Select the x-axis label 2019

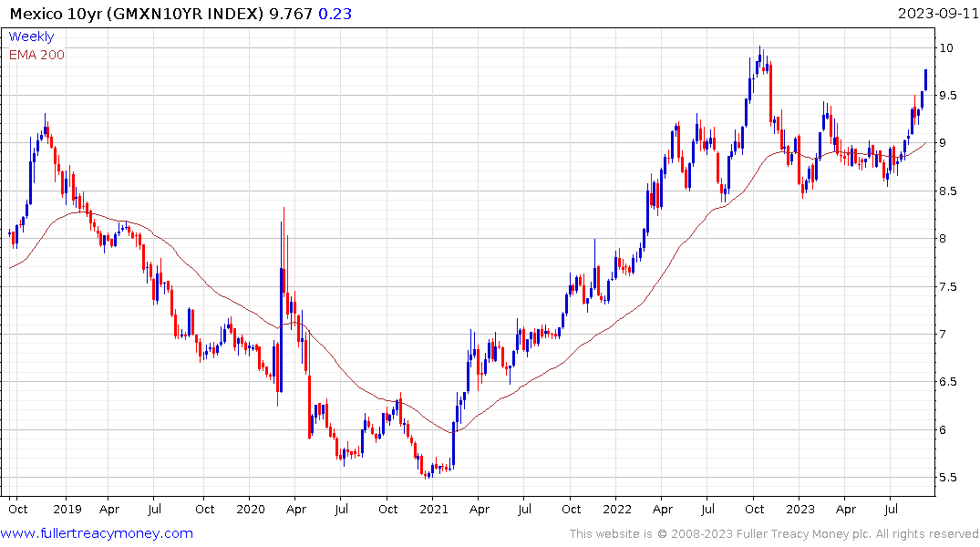(x=67, y=509)
